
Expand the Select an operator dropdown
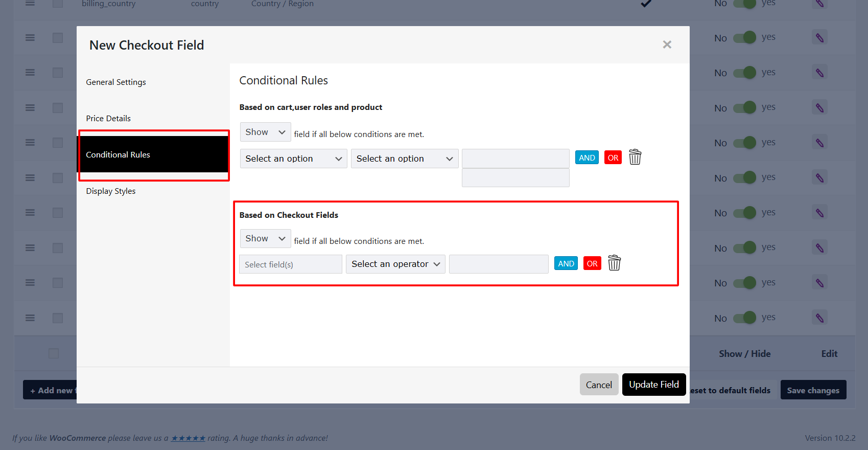pos(395,264)
